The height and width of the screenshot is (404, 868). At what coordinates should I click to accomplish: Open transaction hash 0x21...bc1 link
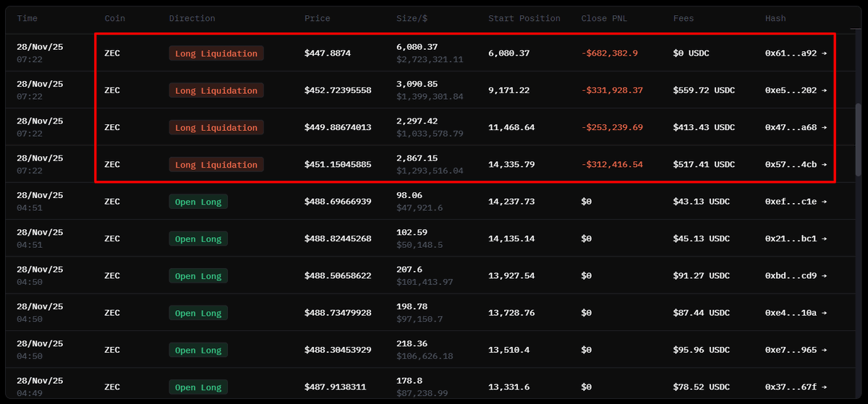[x=796, y=238]
